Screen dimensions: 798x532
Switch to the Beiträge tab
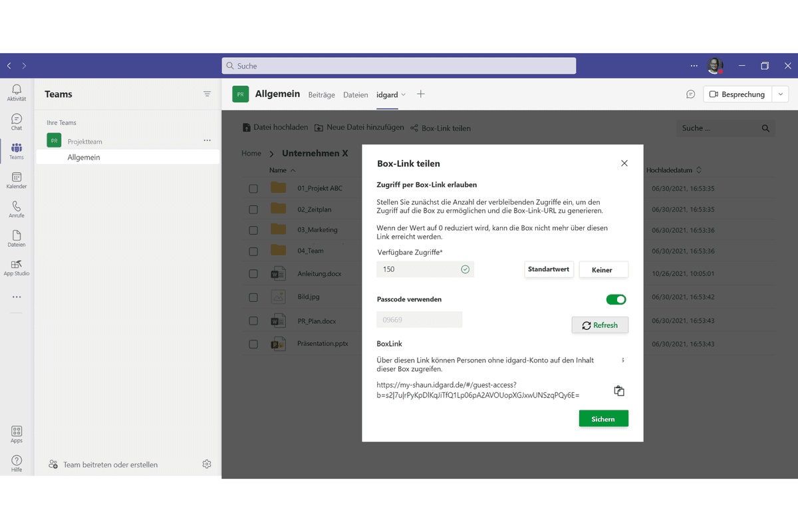point(322,95)
